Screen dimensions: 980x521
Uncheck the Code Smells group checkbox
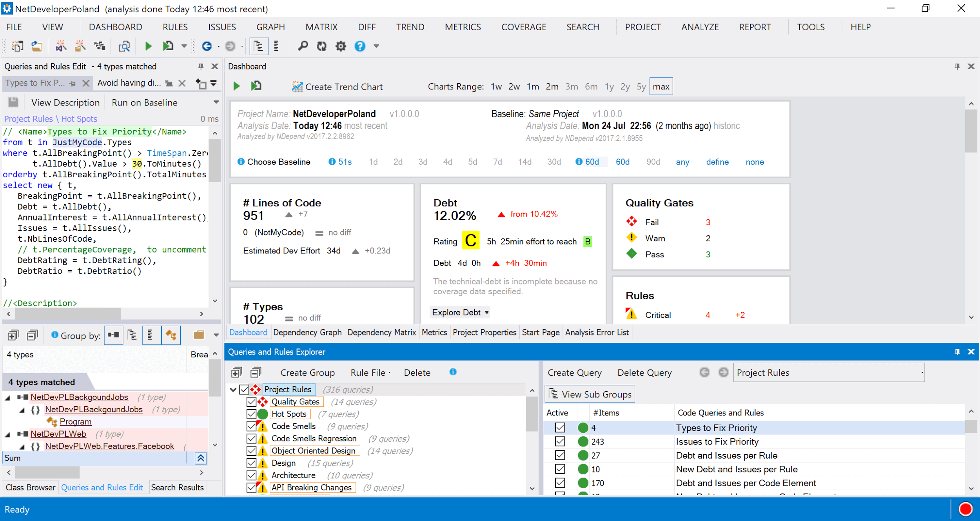tap(252, 426)
